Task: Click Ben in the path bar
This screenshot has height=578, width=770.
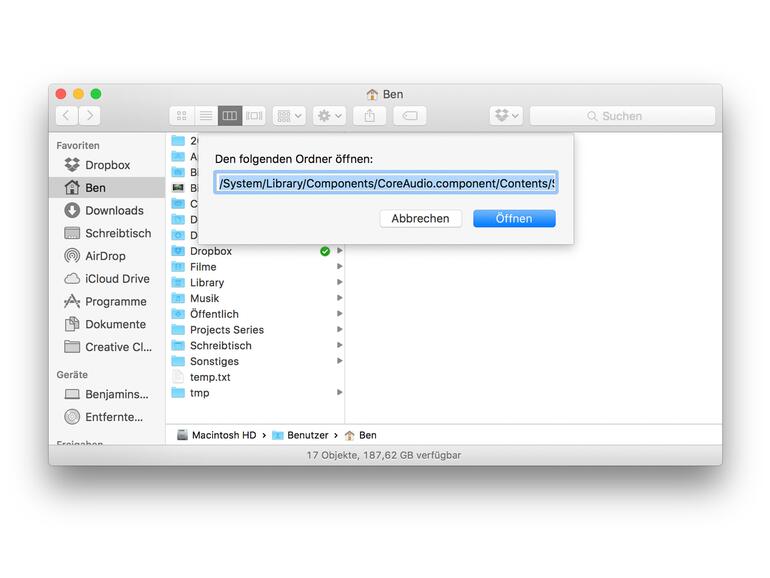Action: coord(360,435)
